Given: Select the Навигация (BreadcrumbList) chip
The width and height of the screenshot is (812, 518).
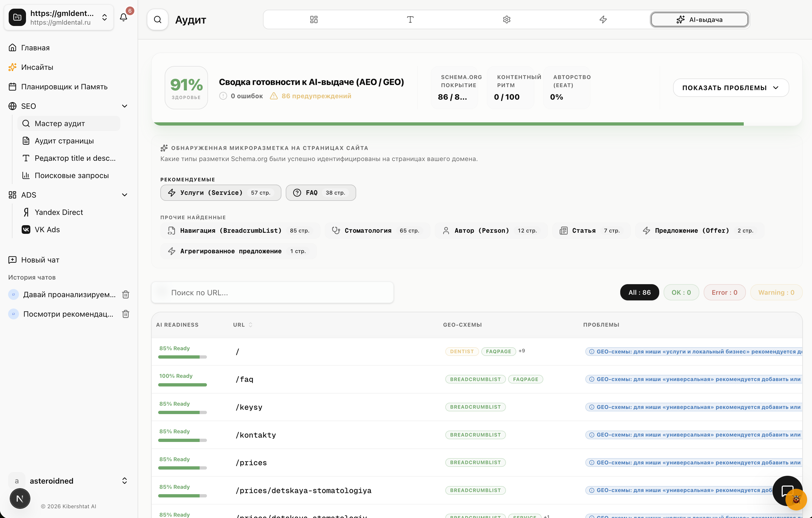Looking at the screenshot, I should point(240,231).
